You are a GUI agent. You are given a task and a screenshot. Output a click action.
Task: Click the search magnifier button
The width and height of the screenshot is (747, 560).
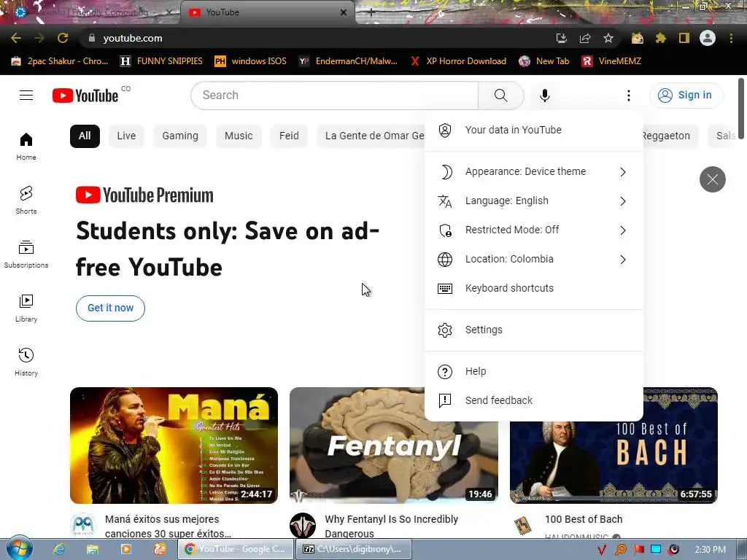(x=500, y=96)
